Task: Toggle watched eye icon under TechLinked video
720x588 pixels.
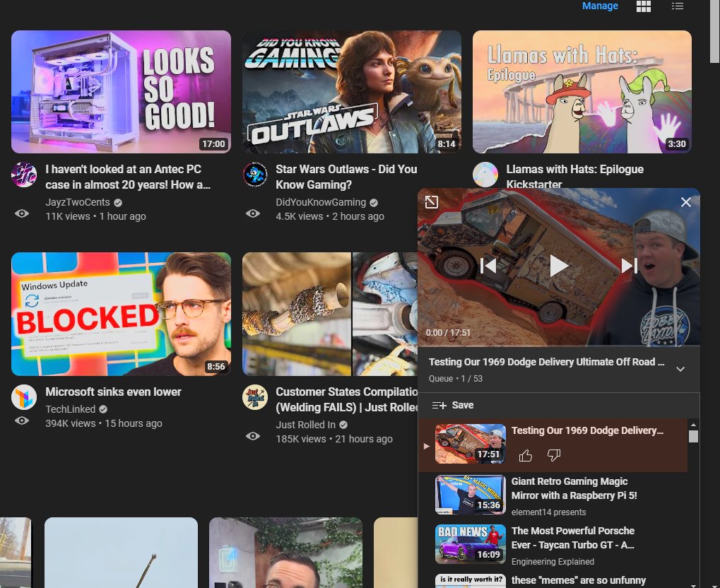Action: pos(22,421)
